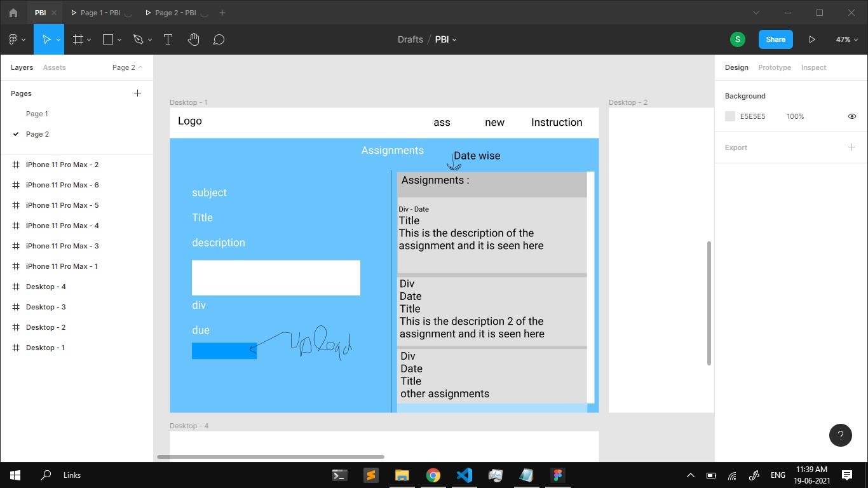
Task: Select the Pen tool
Action: 139,39
